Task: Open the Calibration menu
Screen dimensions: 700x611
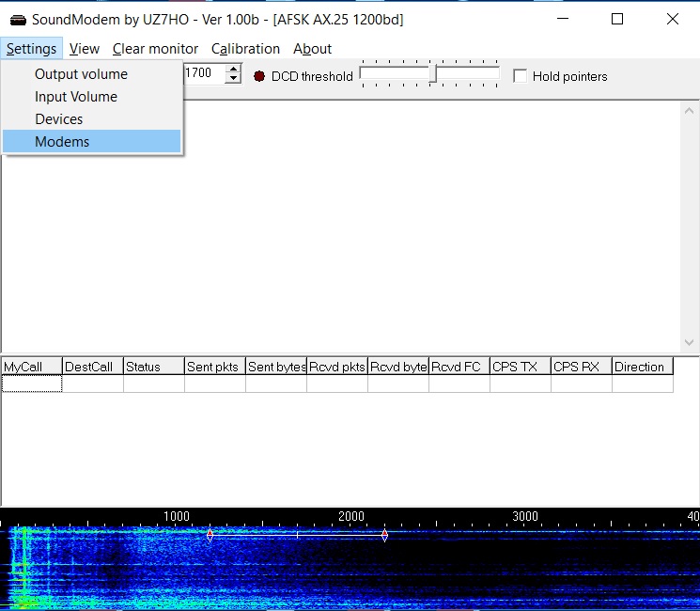Action: tap(245, 49)
